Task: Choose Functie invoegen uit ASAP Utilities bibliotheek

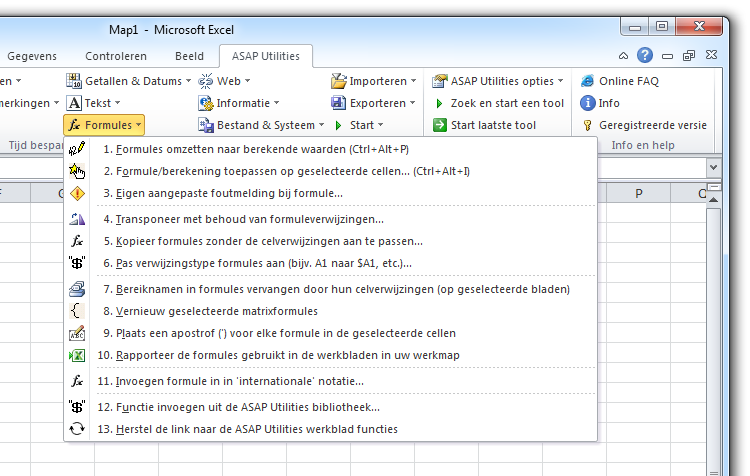Action: point(331,407)
